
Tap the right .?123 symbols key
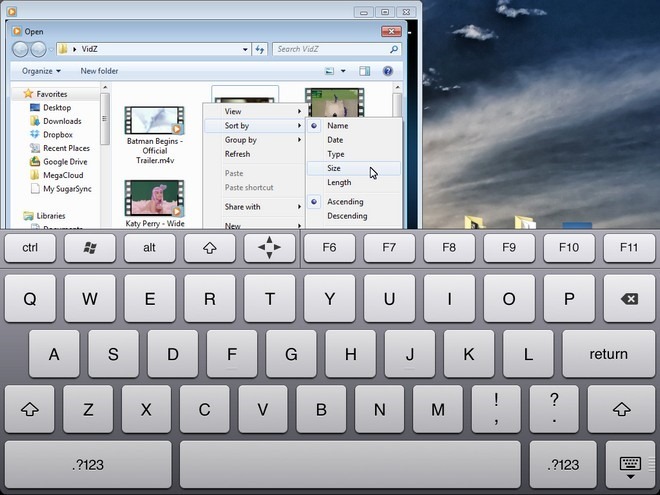563,465
